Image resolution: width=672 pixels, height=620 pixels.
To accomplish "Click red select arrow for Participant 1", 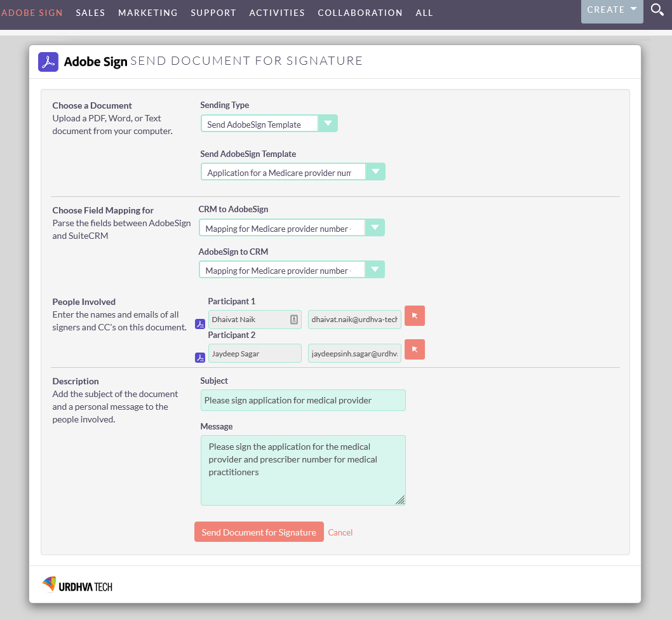I will 414,316.
